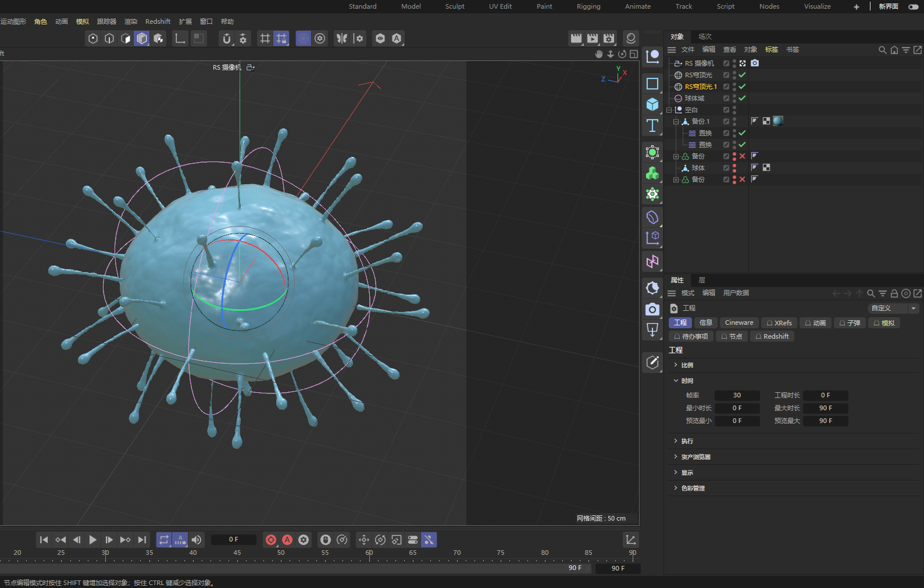Open the green Cloner MoGraph tool
Screen dimensions: 924x588
[652, 173]
